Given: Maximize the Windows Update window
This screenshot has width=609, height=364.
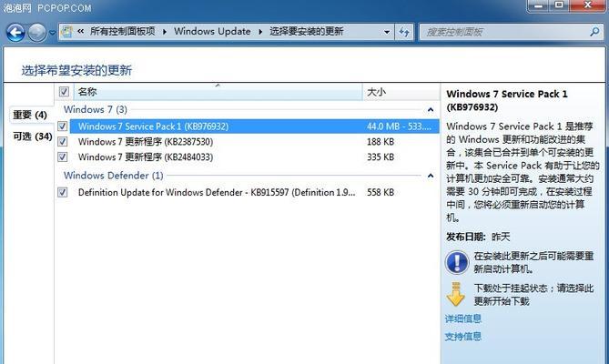Looking at the screenshot, I should click(x=559, y=5).
